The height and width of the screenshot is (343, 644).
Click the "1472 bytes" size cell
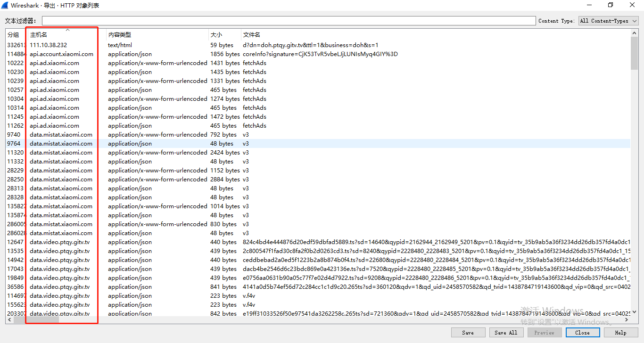point(225,117)
